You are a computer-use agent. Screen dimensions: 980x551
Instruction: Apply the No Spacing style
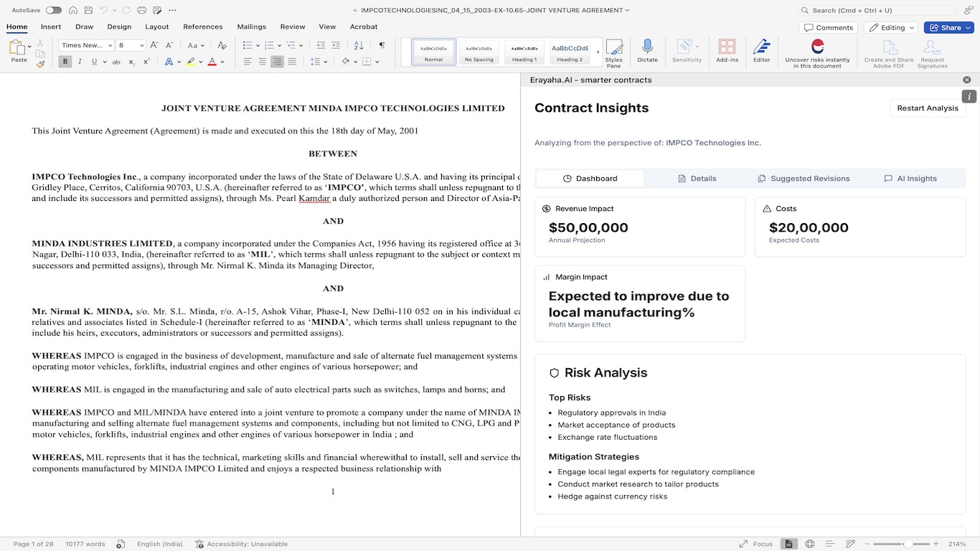coord(479,51)
